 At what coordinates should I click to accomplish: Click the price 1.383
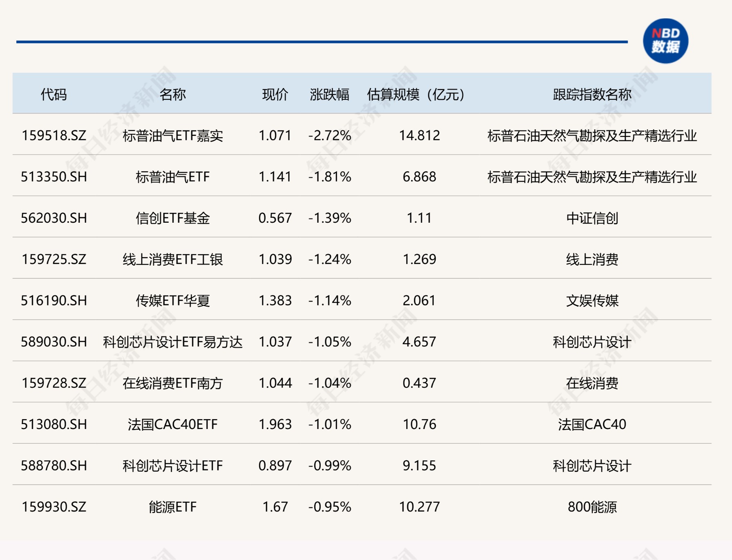275,301
